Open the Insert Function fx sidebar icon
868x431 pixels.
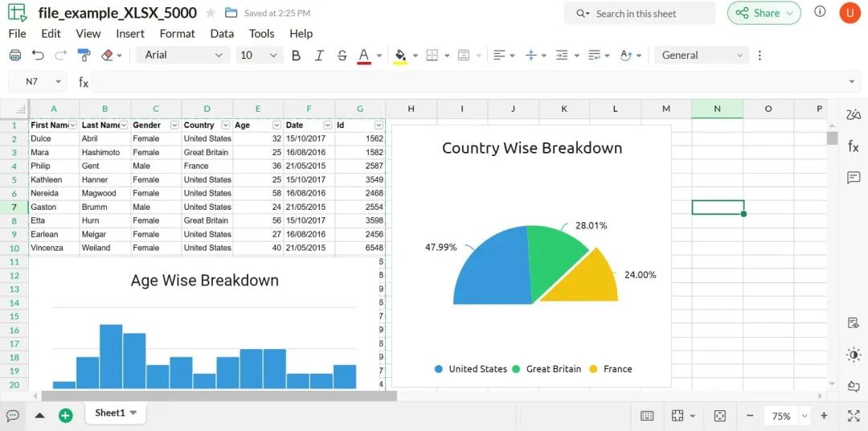pyautogui.click(x=853, y=146)
